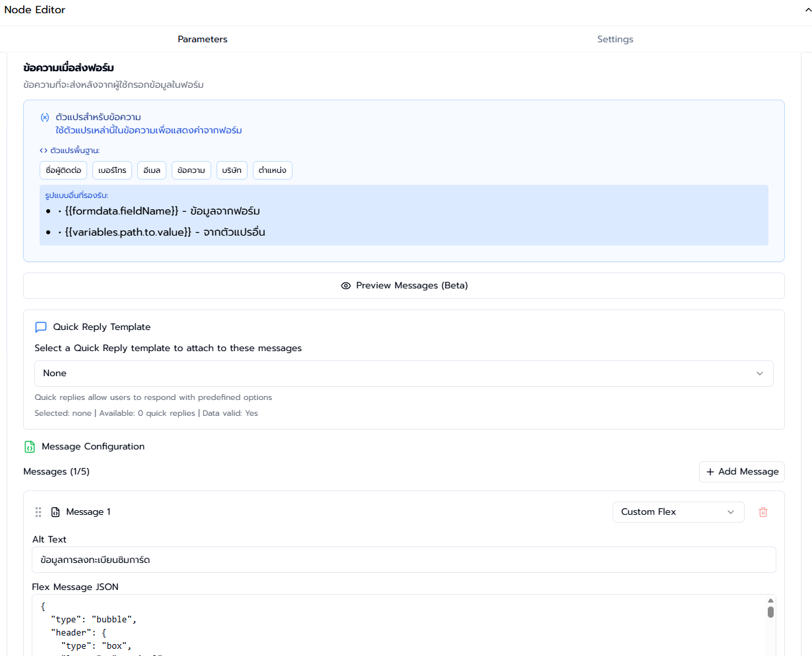The height and width of the screenshot is (656, 812).
Task: Open the Custom Flex message type dropdown
Action: click(x=678, y=511)
